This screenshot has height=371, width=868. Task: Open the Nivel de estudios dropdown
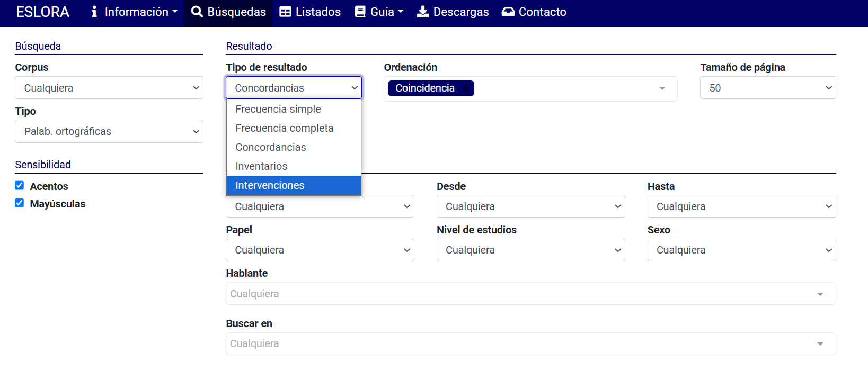[x=530, y=250]
